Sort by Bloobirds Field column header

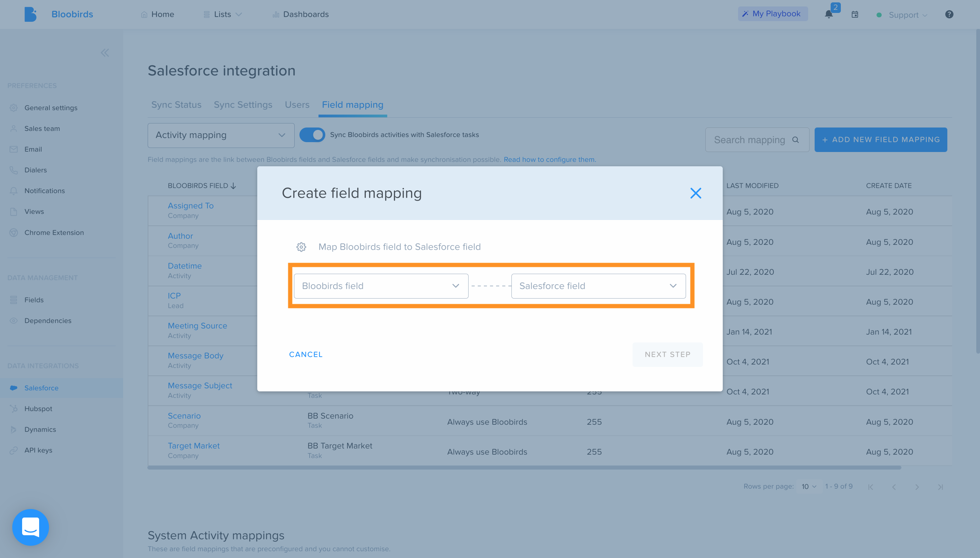pos(202,186)
